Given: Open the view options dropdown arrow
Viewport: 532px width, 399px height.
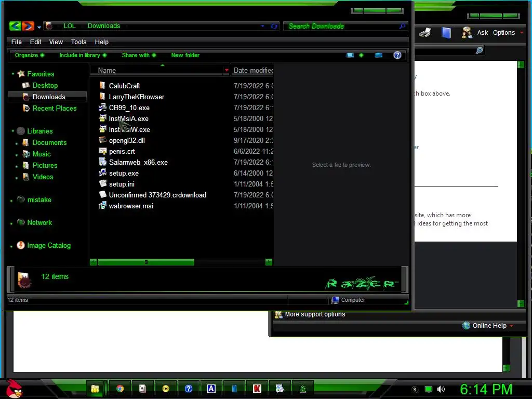Looking at the screenshot, I should [361, 55].
